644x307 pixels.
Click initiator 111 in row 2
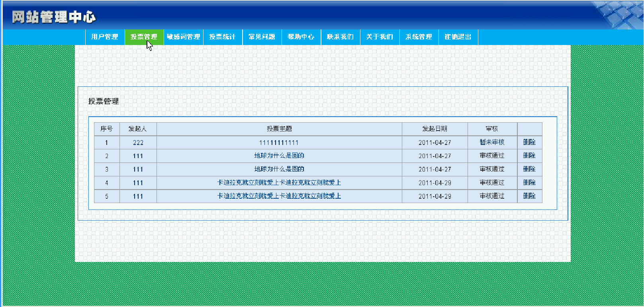pyautogui.click(x=138, y=156)
